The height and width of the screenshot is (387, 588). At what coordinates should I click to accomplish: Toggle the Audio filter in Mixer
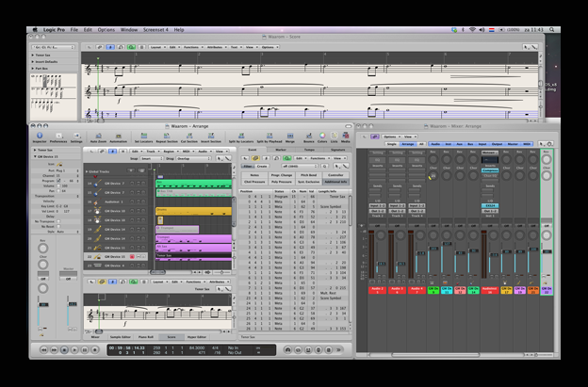click(x=435, y=144)
